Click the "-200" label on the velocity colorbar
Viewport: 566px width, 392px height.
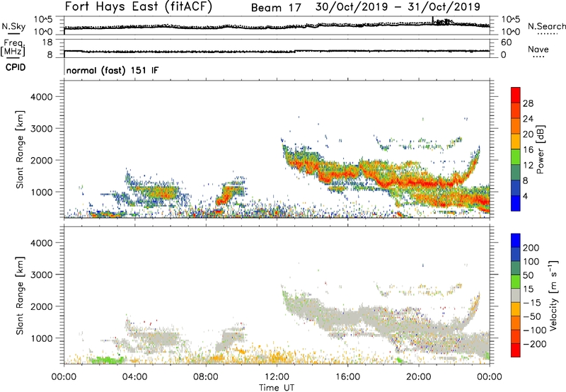(x=534, y=344)
